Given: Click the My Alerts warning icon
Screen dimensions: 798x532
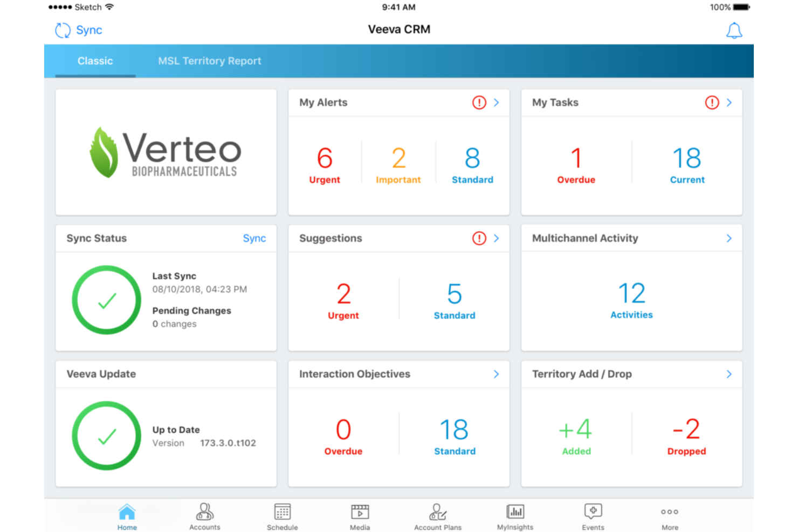Looking at the screenshot, I should pyautogui.click(x=479, y=102).
